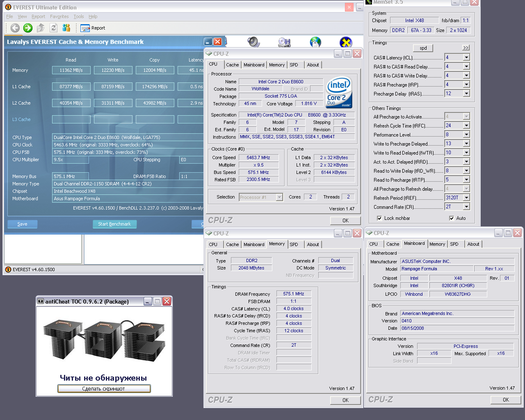Open the Precharge Delay (tRAS) dropdown

466,94
